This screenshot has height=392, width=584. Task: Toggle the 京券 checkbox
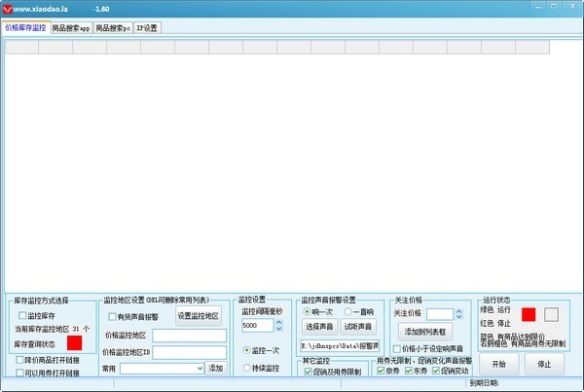click(381, 371)
